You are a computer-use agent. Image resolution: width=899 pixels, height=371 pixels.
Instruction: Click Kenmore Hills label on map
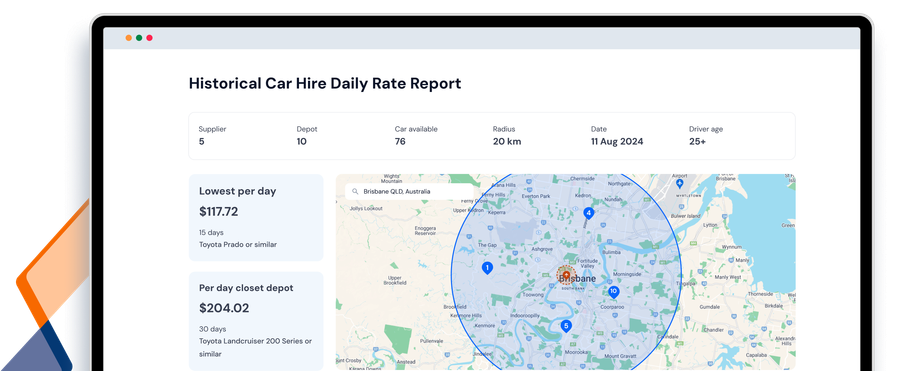pos(465,316)
